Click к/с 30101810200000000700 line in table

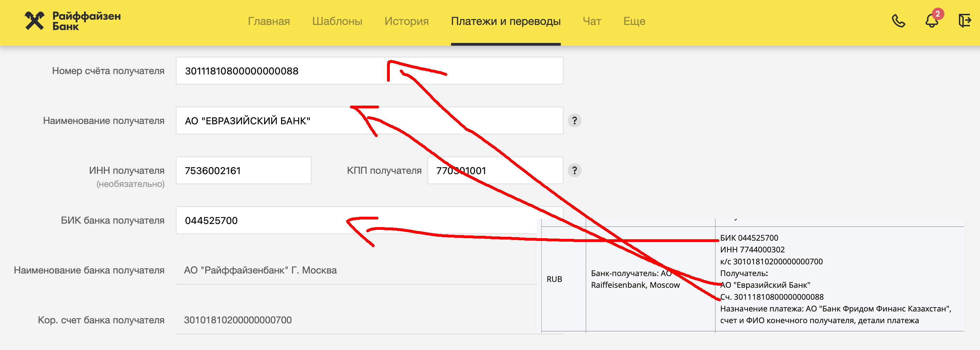click(771, 262)
